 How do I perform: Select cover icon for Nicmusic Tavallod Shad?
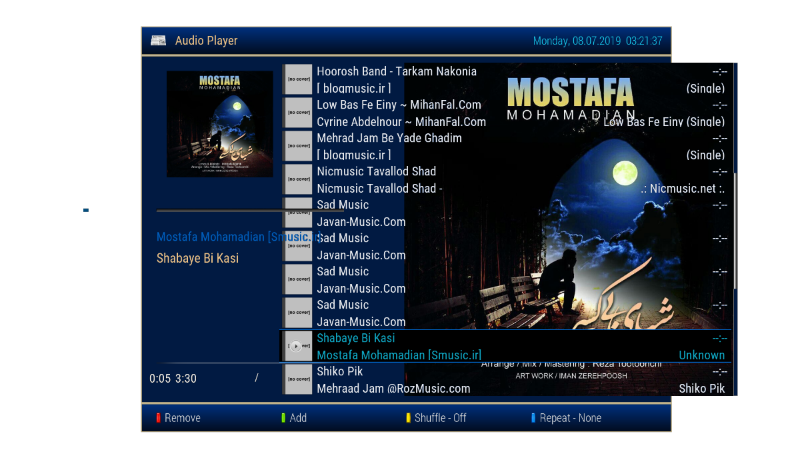tap(298, 179)
